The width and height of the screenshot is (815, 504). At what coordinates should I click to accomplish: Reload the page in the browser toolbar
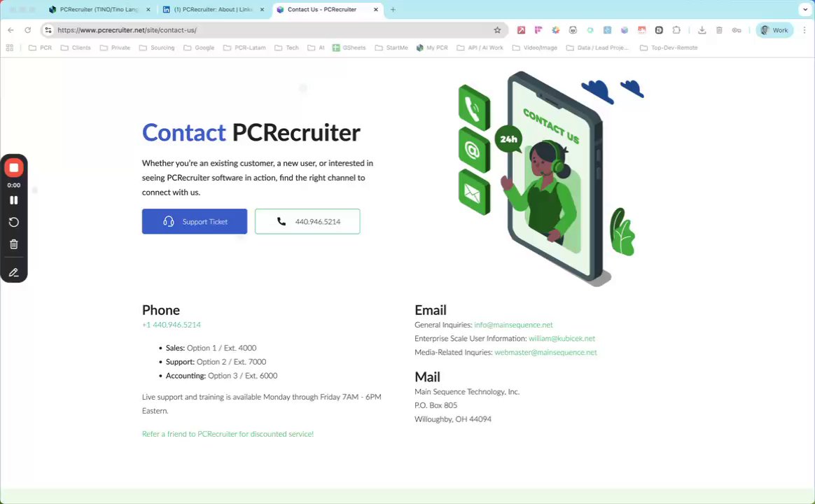(28, 30)
